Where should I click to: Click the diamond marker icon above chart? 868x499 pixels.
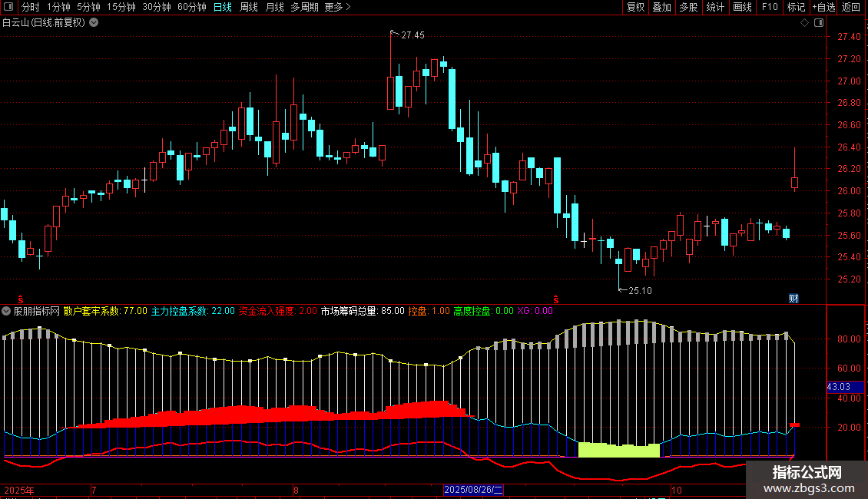[805, 23]
